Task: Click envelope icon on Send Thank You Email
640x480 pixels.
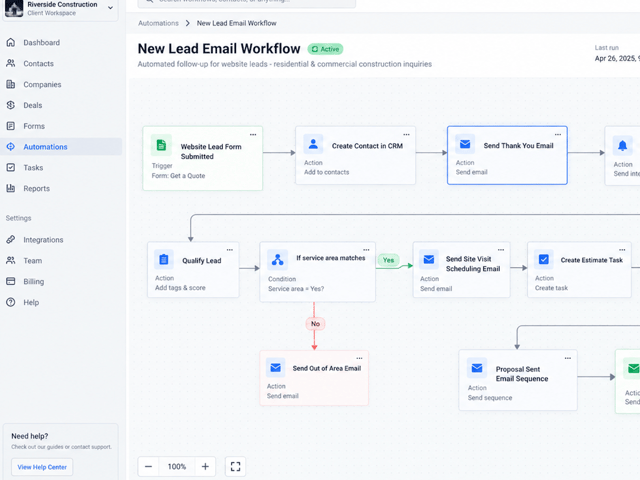Action: point(465,144)
